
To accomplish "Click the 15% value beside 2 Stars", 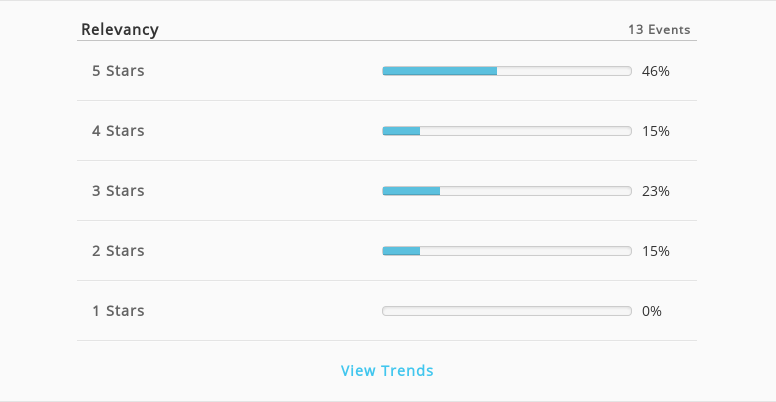I will [x=656, y=251].
